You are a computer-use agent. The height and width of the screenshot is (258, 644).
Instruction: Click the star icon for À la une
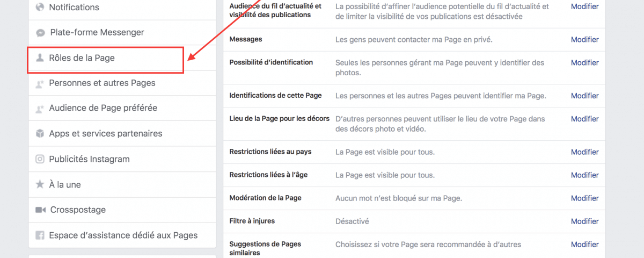(x=40, y=184)
